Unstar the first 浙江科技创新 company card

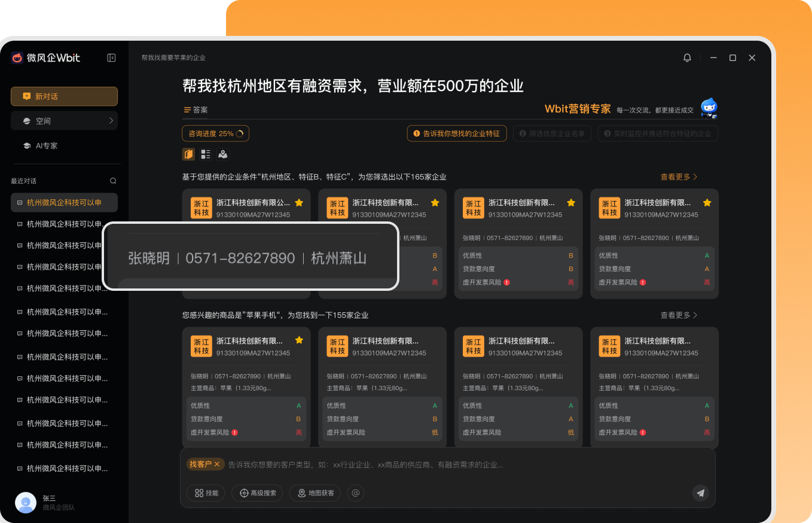[299, 203]
